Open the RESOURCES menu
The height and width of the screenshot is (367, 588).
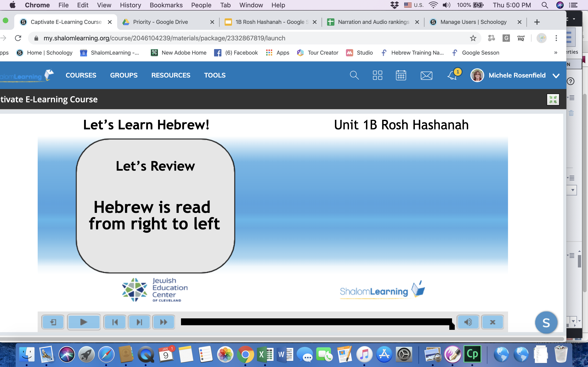pyautogui.click(x=171, y=75)
